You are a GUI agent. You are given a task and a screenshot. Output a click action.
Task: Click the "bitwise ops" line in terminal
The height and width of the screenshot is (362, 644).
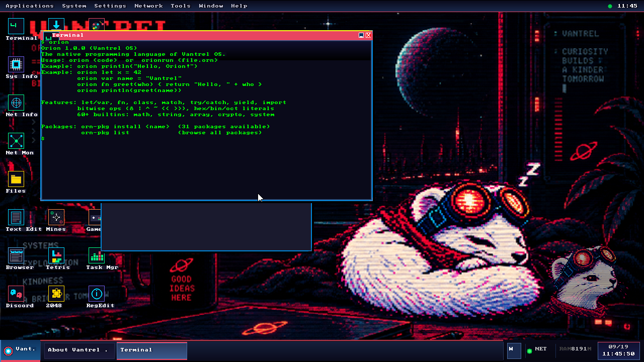click(x=176, y=109)
